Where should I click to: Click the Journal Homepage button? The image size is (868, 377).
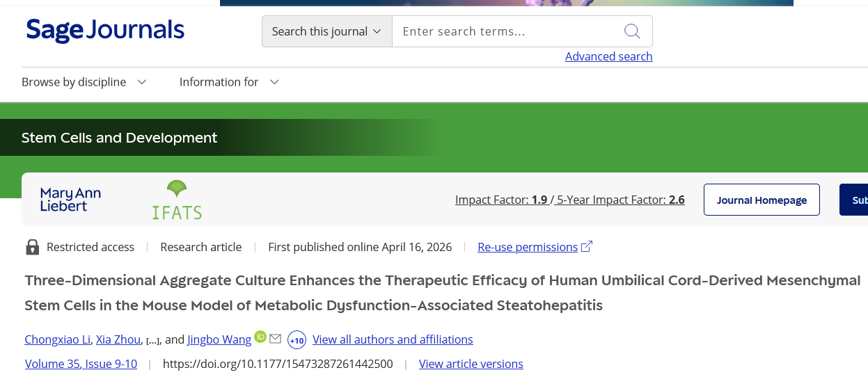tap(762, 200)
